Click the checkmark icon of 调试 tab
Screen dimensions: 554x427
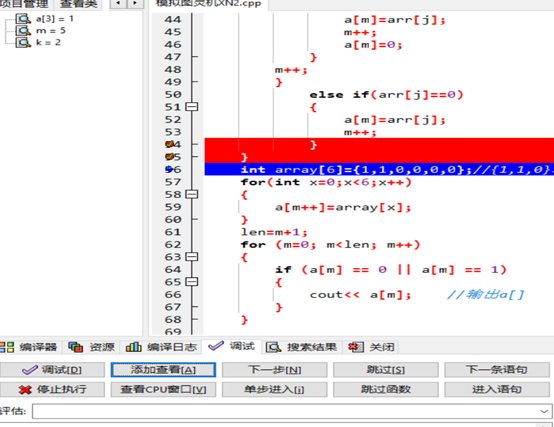click(x=216, y=346)
